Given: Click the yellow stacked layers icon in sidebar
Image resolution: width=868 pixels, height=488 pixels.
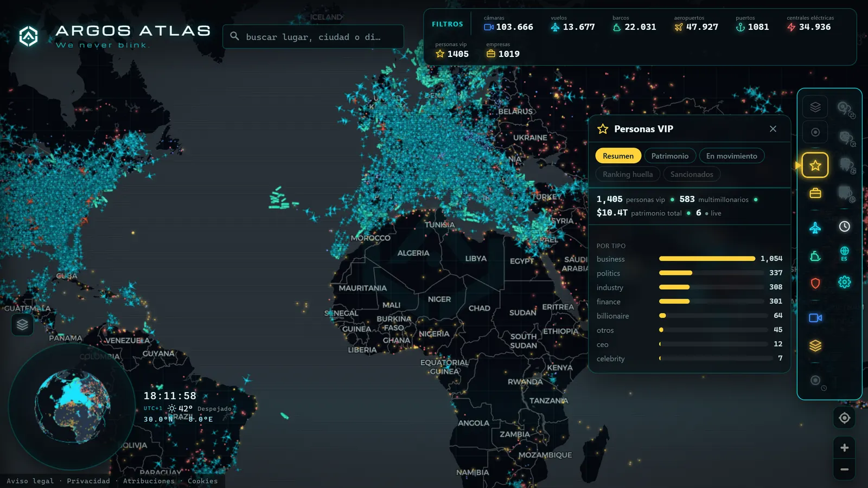Looking at the screenshot, I should [815, 345].
